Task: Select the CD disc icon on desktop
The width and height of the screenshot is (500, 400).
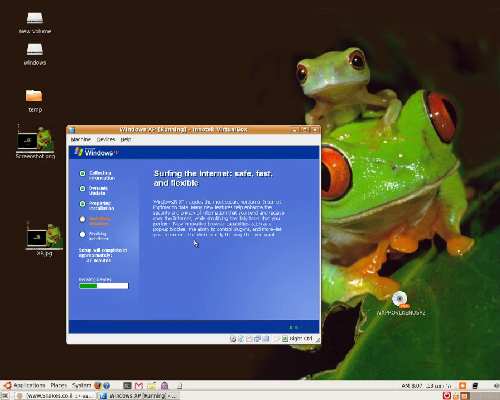Action: click(x=401, y=303)
